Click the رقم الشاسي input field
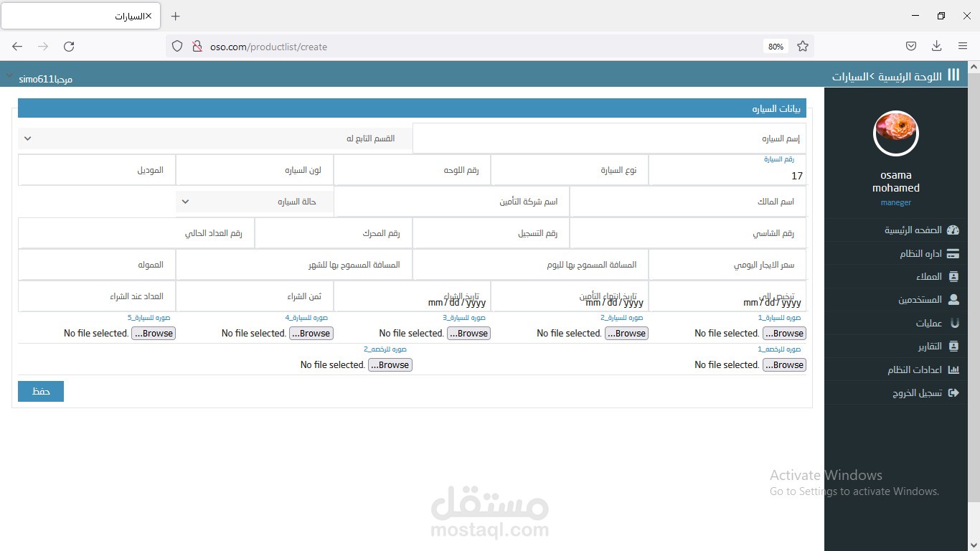 [x=688, y=233]
